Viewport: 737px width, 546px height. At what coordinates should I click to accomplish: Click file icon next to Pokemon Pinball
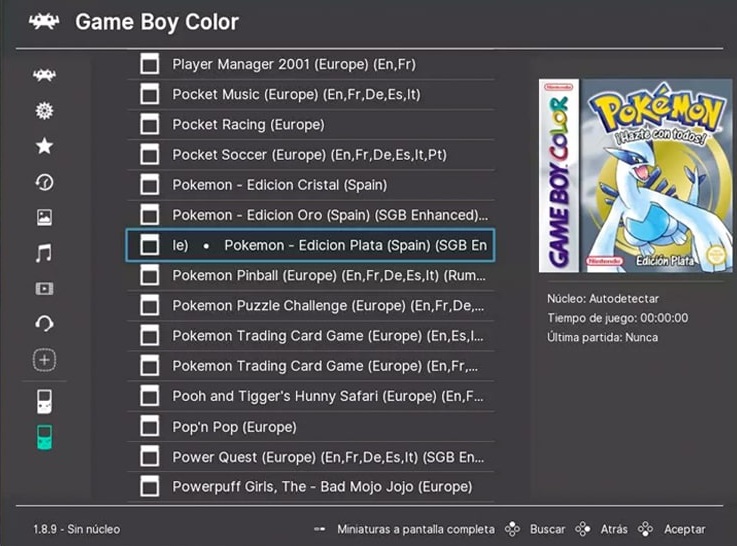[x=149, y=275]
